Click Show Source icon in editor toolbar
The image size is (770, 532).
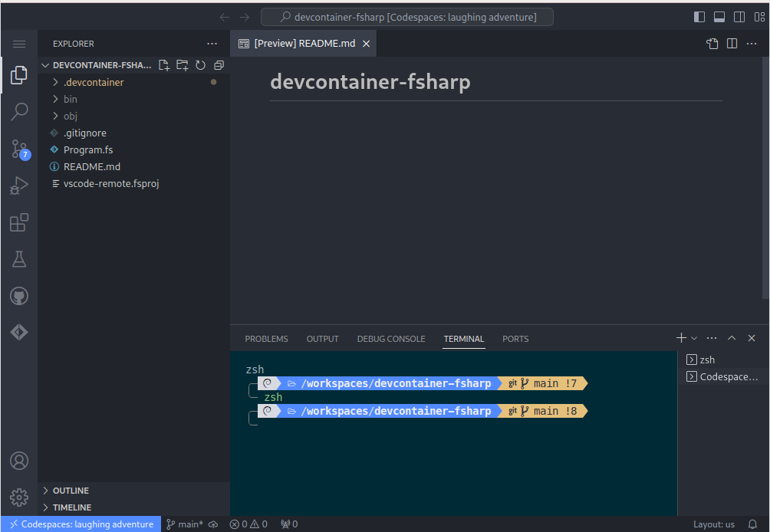point(712,44)
